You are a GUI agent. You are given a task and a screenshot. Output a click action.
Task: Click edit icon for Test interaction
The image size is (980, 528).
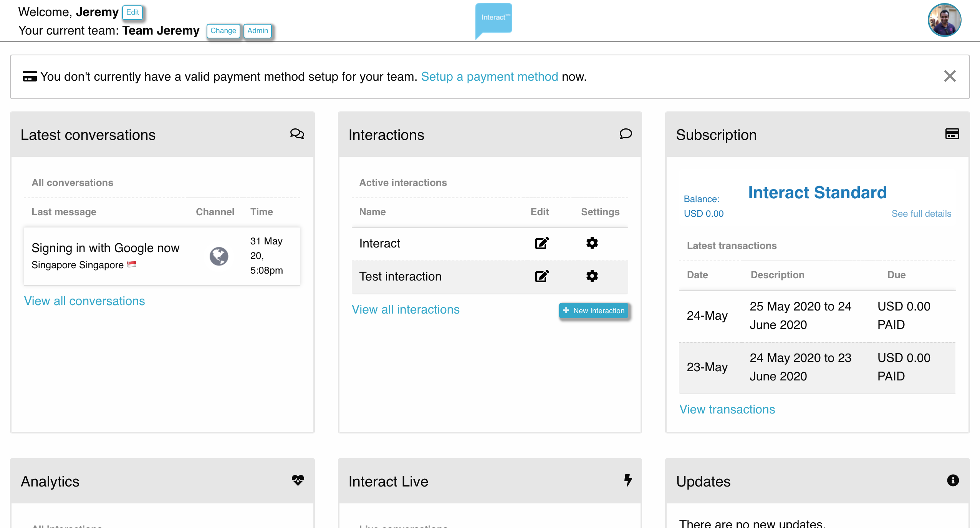pyautogui.click(x=542, y=276)
